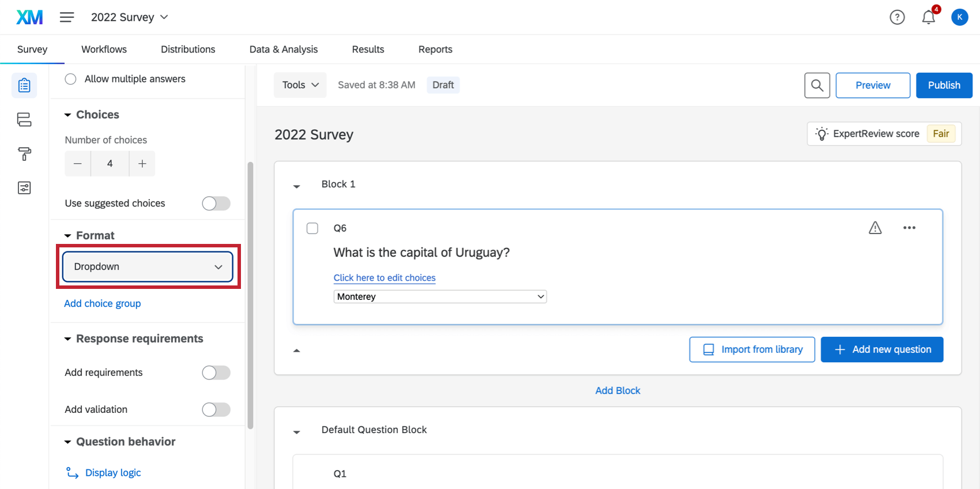Screen dimensions: 980x489
Task: Check the Q6 question checkbox
Action: (x=312, y=228)
